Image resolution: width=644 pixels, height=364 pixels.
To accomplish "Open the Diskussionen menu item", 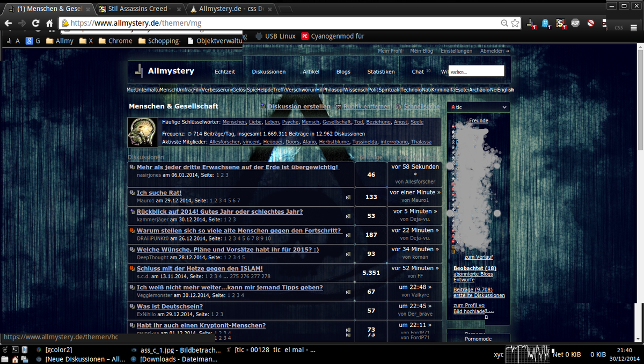I will (x=269, y=71).
